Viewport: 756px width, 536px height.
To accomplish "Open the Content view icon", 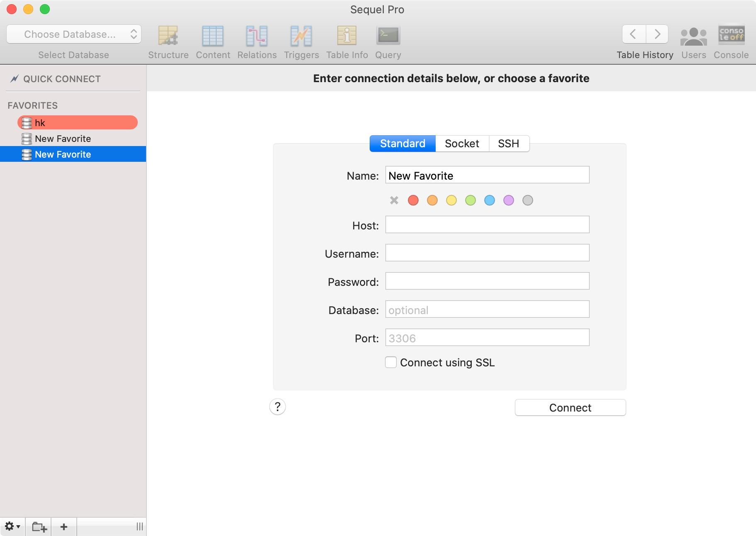I will pos(213,36).
